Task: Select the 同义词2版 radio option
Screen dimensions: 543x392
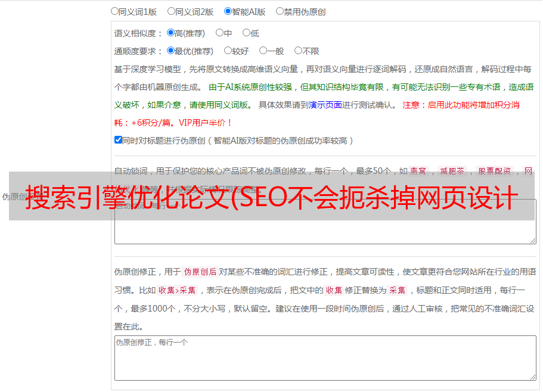Action: pyautogui.click(x=171, y=11)
